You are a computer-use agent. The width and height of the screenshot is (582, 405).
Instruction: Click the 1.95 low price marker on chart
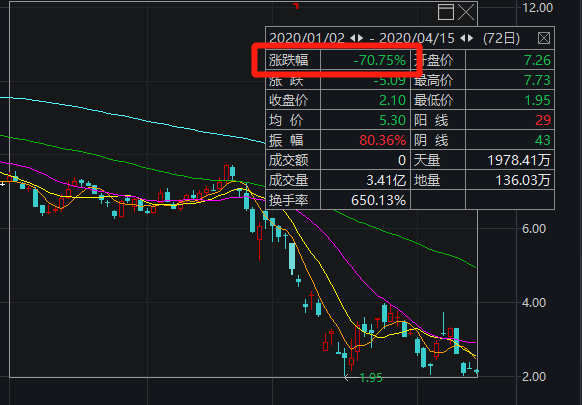(x=371, y=378)
